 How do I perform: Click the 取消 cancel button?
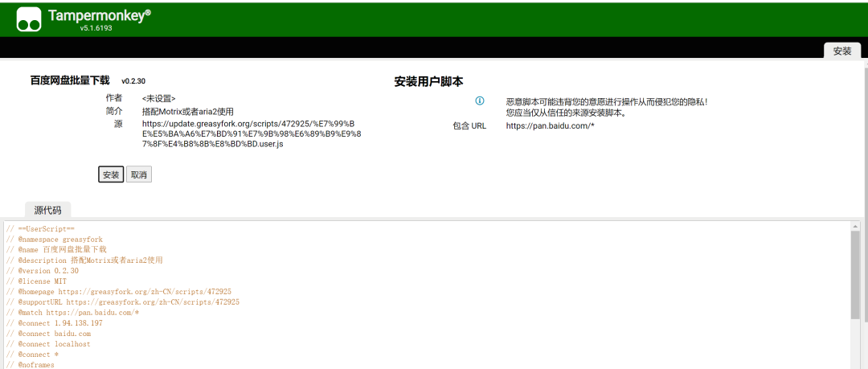[139, 174]
